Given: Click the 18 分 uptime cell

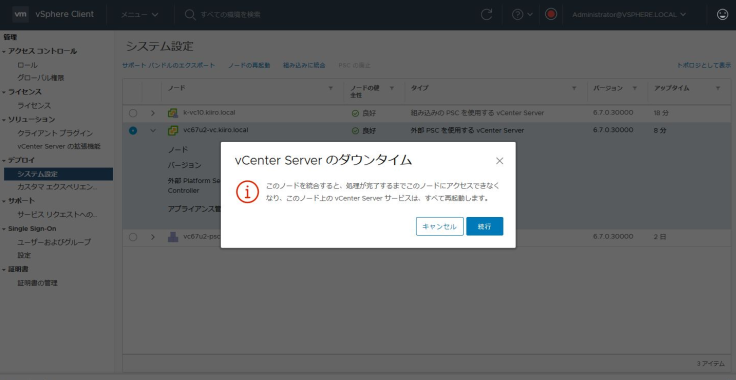Looking at the screenshot, I should click(x=660, y=113).
